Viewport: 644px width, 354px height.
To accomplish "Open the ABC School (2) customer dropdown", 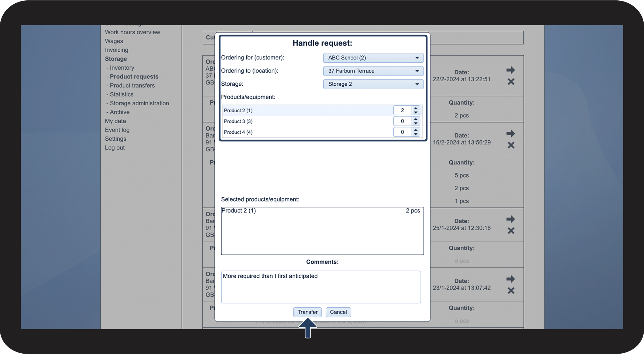I will (x=373, y=58).
